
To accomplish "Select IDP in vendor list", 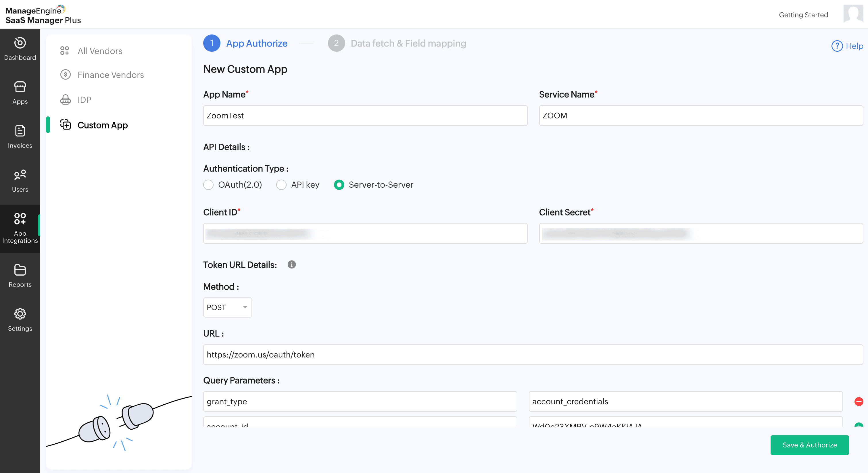I will (84, 100).
